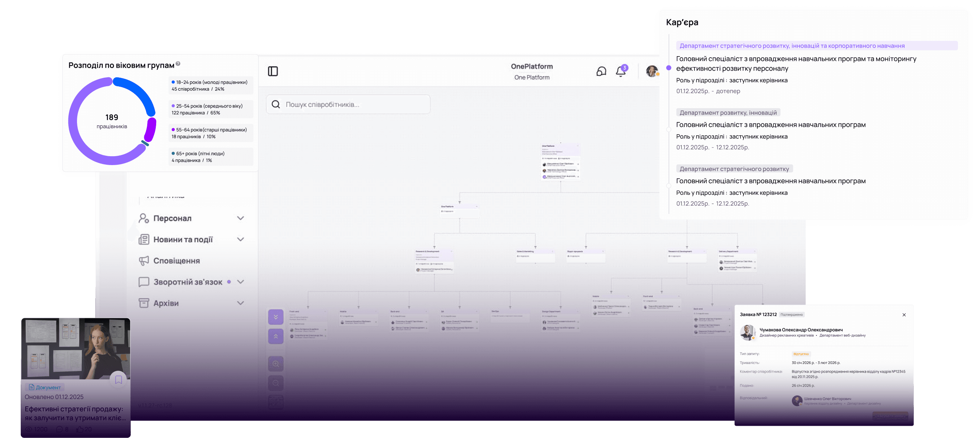This screenshot has height=438, width=980.
Task: Click the help icon beside age groups title
Action: 178,64
